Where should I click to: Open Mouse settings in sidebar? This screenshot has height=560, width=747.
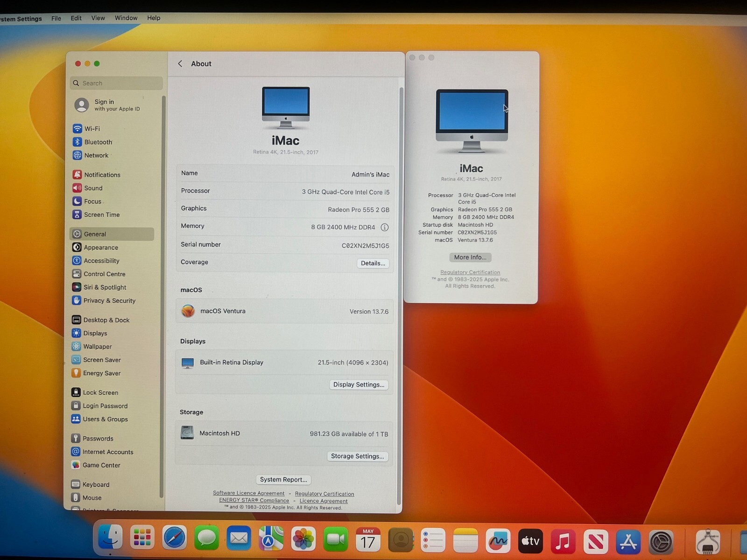pos(86,497)
